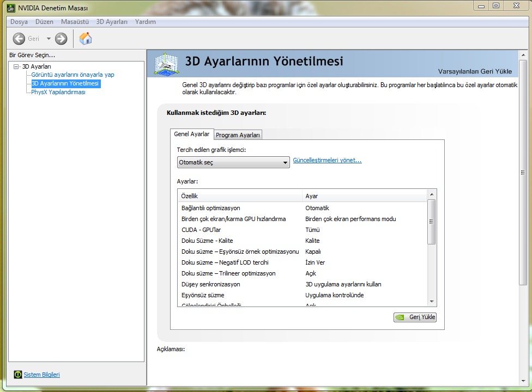Click the Ayar column header
532x392 pixels.
364,196
